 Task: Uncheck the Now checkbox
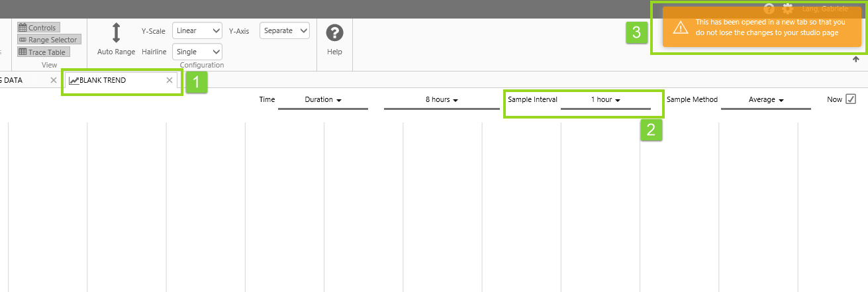(851, 99)
